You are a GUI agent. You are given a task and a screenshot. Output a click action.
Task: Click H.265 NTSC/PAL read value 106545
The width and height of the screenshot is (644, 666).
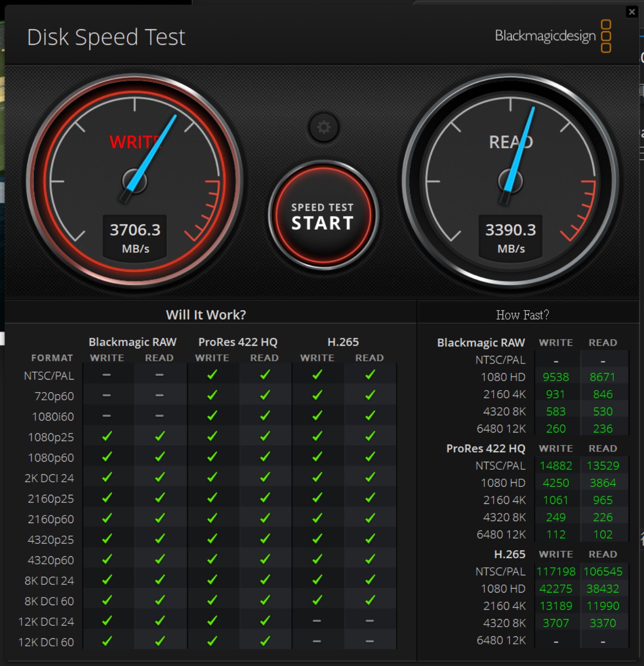pyautogui.click(x=603, y=571)
